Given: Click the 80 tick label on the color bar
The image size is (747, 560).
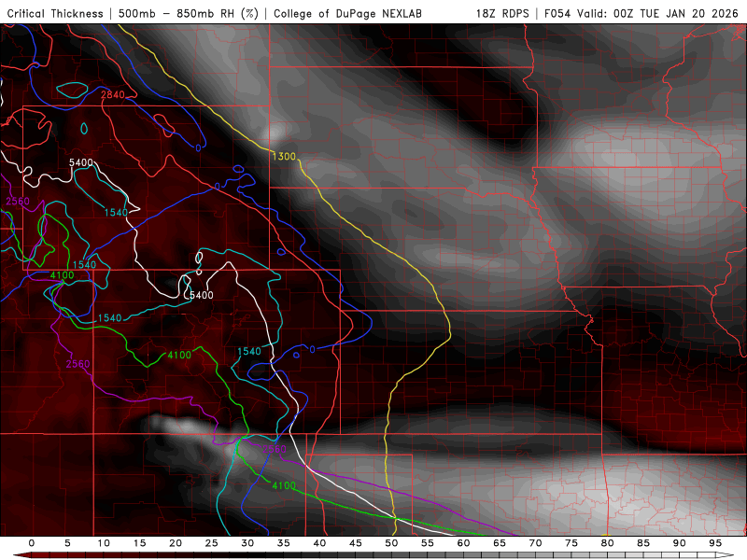Looking at the screenshot, I should [x=608, y=543].
